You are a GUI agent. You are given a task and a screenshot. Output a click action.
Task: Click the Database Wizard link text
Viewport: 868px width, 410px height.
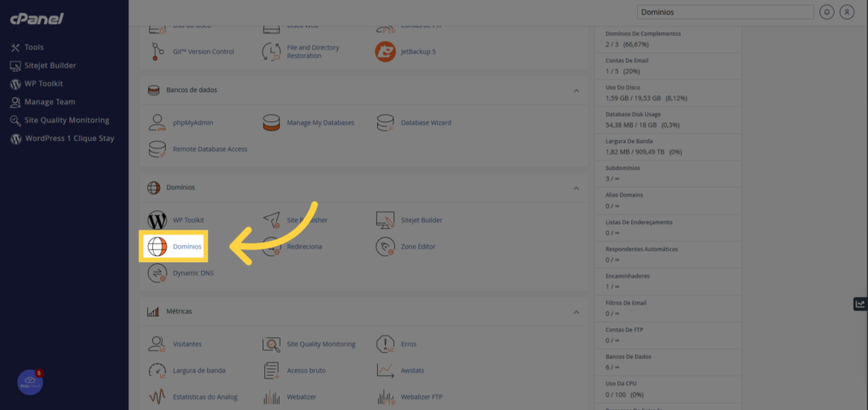[426, 123]
